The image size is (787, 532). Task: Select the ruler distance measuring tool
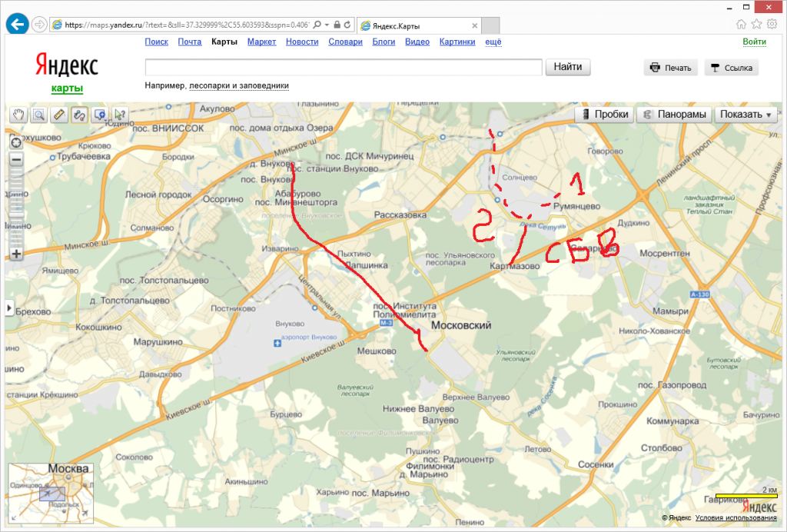click(x=59, y=115)
